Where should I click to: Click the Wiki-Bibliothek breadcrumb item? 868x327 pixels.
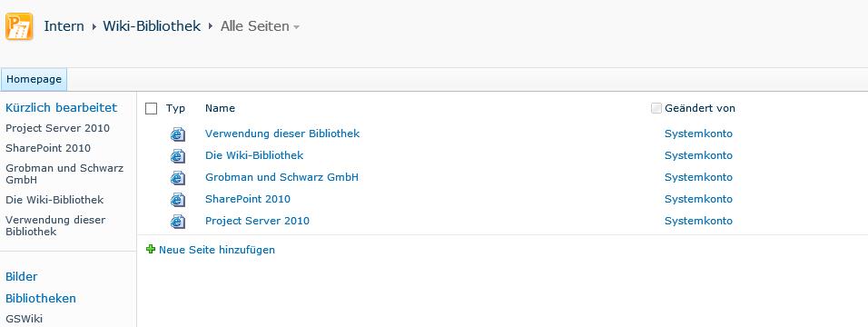pyautogui.click(x=152, y=26)
